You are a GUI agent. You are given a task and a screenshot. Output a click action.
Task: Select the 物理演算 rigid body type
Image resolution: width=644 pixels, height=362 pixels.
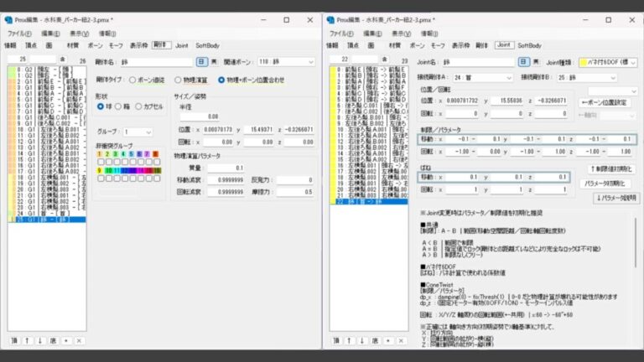(175, 80)
